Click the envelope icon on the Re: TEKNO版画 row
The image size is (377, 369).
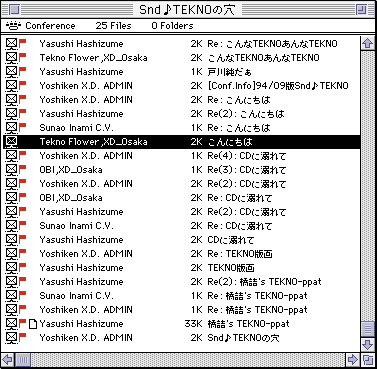coord(11,253)
